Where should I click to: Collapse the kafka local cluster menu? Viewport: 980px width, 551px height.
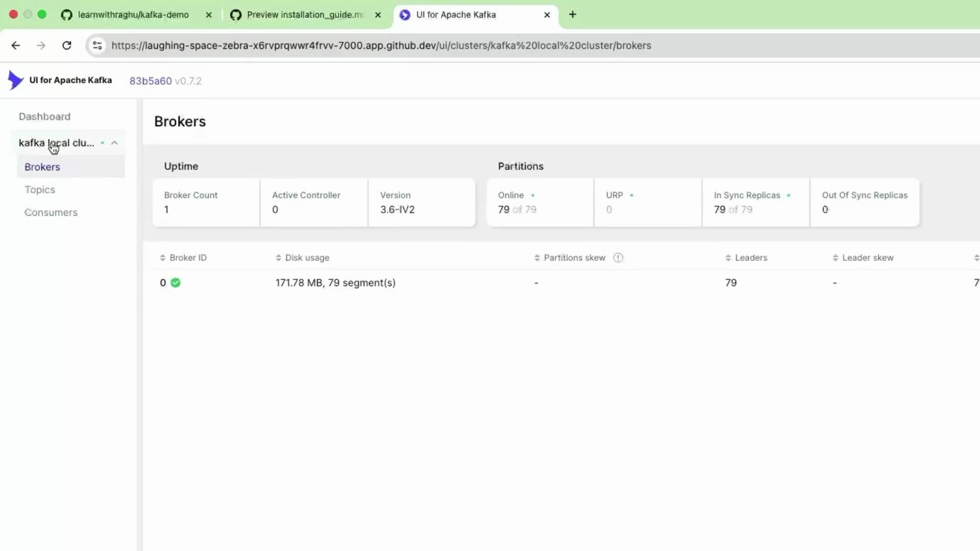point(114,143)
